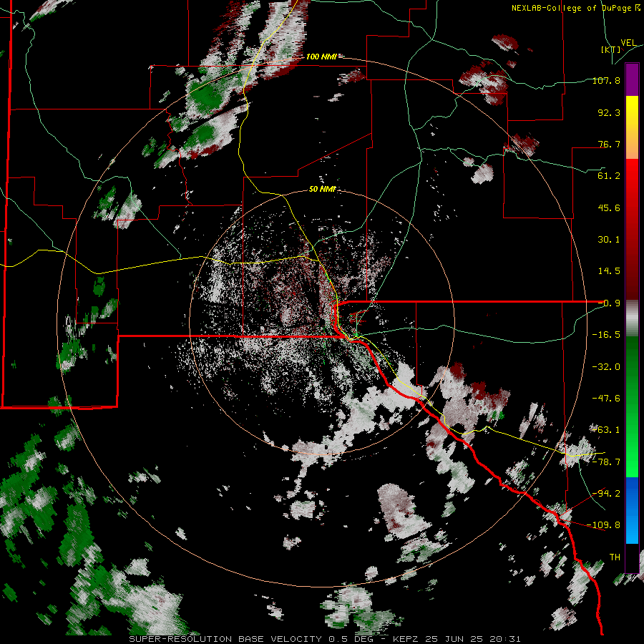Click the -32.0 velocity scale value
This screenshot has width=644, height=644.
(606, 366)
